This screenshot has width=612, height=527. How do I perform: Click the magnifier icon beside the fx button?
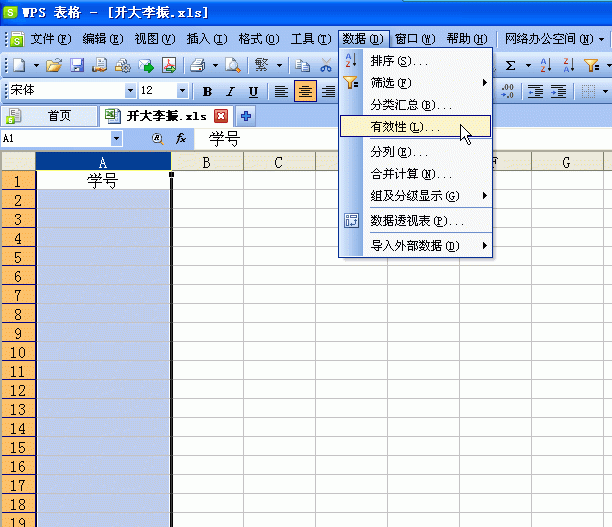pos(157,138)
